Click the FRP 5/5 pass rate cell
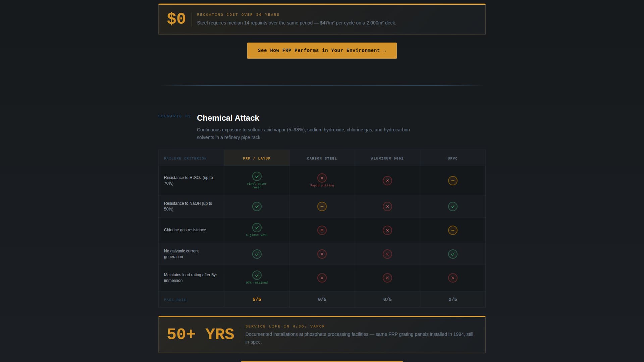 tap(257, 299)
